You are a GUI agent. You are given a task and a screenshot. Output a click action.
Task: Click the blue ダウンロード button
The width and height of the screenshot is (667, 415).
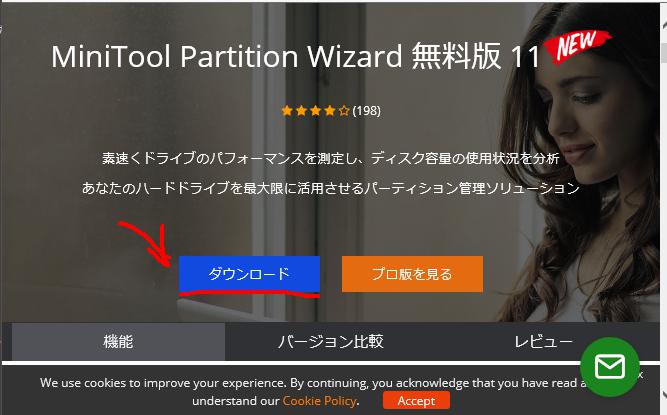point(249,274)
